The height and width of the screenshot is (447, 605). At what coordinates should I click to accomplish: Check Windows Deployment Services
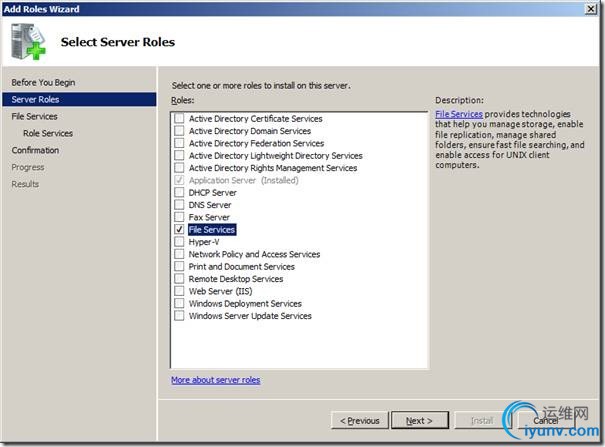[x=179, y=303]
